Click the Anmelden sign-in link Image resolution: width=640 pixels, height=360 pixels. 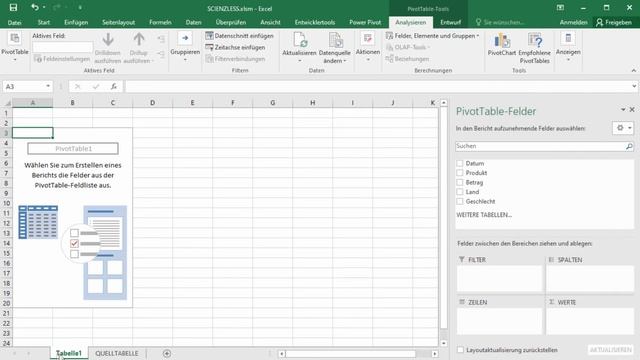point(573,22)
